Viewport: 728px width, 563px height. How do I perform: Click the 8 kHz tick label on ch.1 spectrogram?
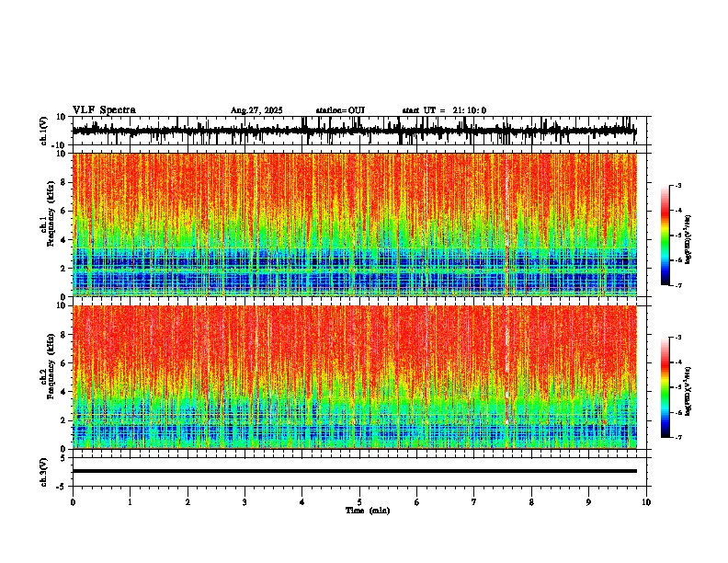click(63, 182)
